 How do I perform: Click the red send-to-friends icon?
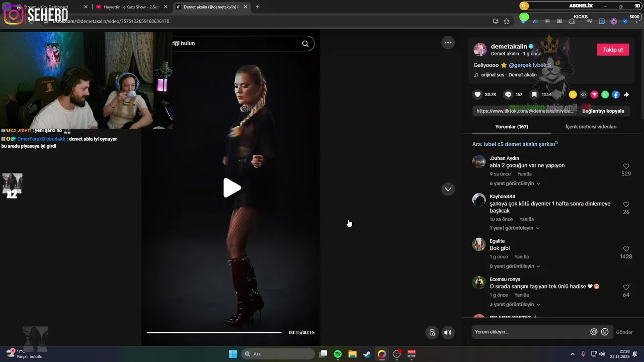tap(594, 95)
